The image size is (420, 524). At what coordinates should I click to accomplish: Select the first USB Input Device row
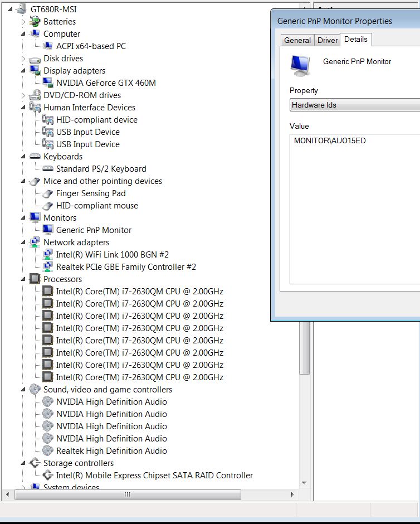coord(88,132)
